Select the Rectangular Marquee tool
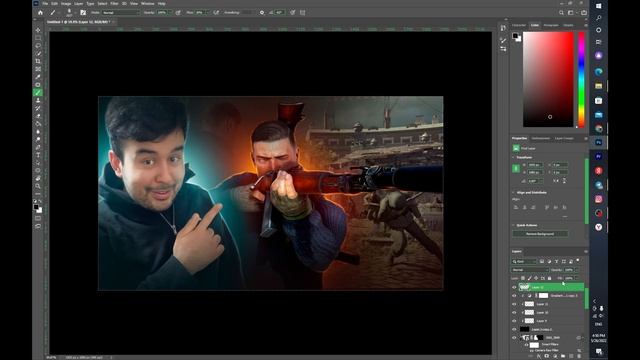This screenshot has width=640, height=360. point(38,38)
